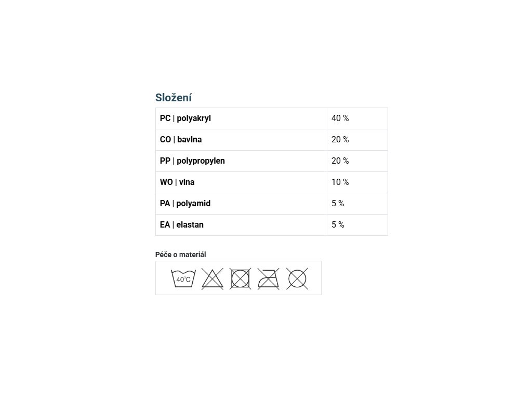Click the 20 % value for bavlna
Viewport: 532px width, 399px height.
[x=340, y=140]
